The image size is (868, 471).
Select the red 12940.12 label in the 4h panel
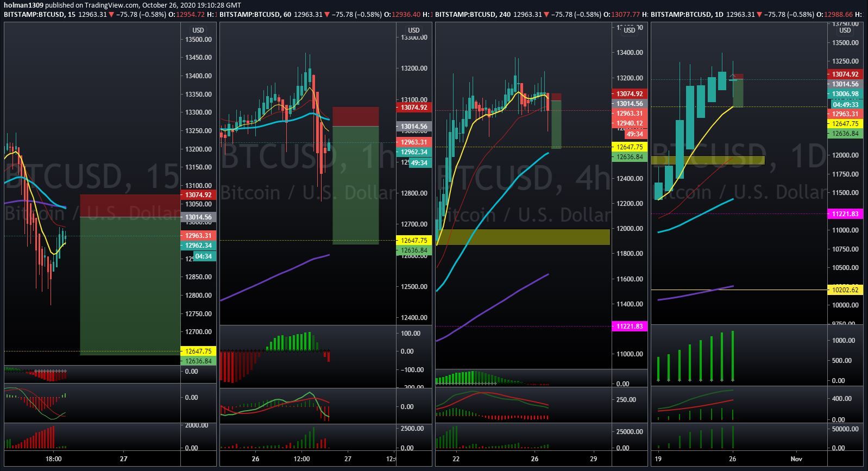click(x=629, y=123)
